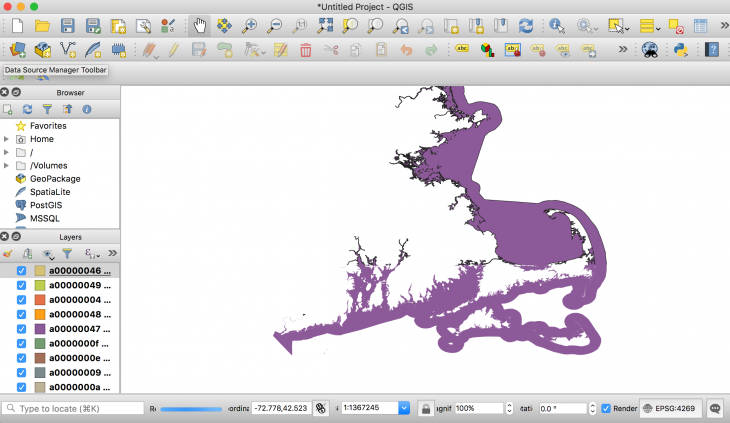Expand the /Volumes tree item
Screen dimensions: 730x423
8,165
